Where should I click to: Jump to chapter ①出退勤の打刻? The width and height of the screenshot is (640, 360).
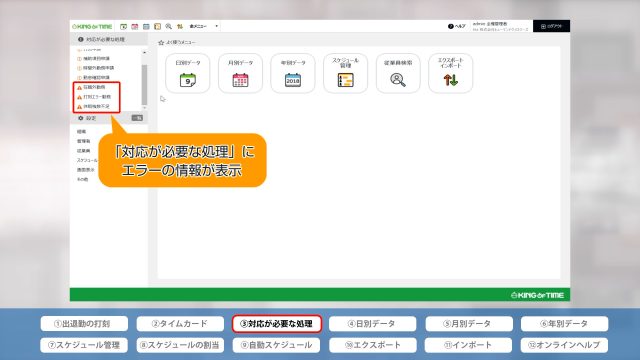point(84,324)
